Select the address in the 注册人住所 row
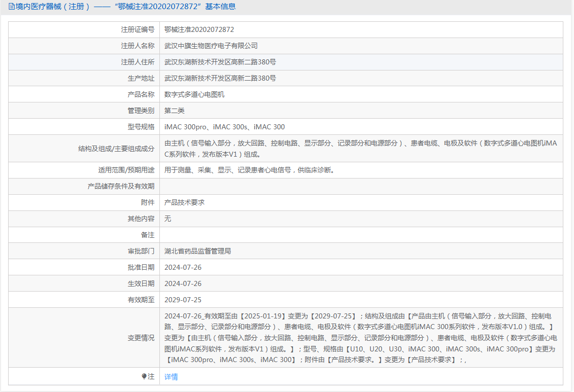 pos(220,62)
